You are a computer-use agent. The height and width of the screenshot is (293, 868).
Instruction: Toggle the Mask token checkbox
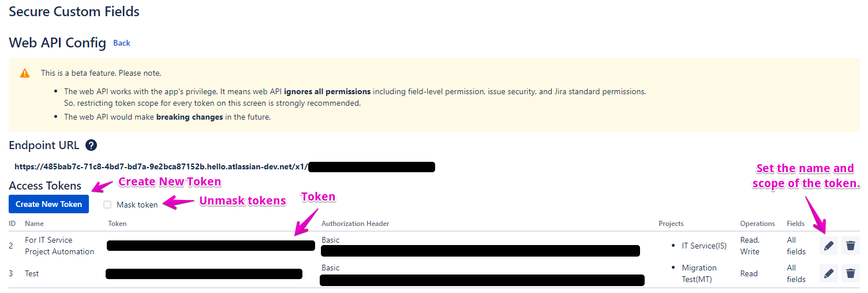coord(107,205)
